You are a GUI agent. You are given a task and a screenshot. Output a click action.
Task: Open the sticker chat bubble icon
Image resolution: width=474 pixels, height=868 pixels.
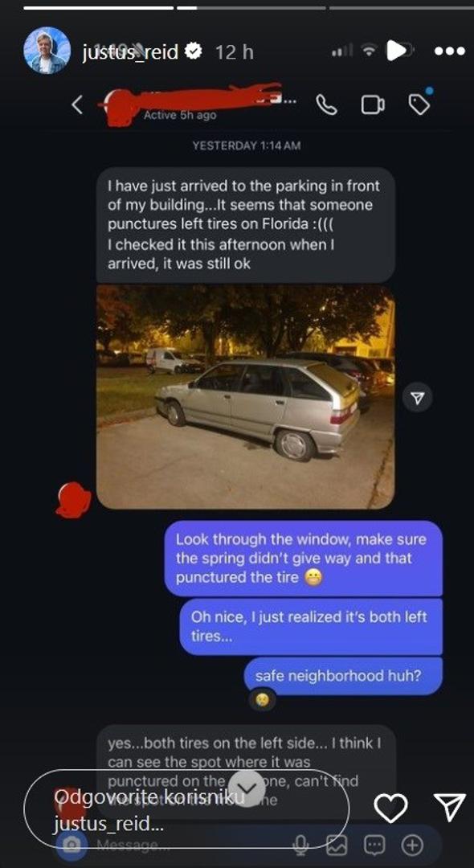pos(374,845)
